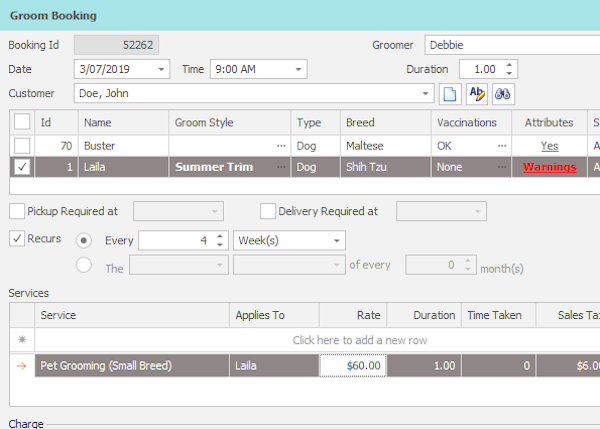Screen dimensions: 600x429
Task: Enable Pickup Required at checkbox
Action: [x=17, y=211]
